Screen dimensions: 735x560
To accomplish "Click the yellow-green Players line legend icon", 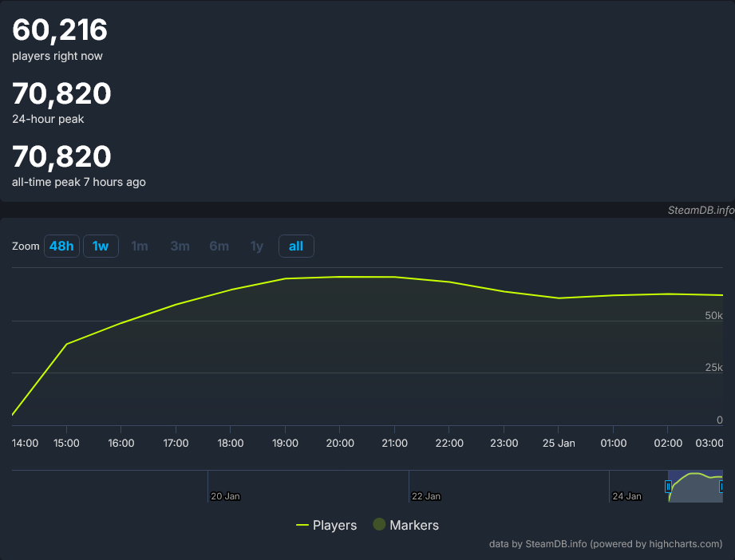I will 302,525.
